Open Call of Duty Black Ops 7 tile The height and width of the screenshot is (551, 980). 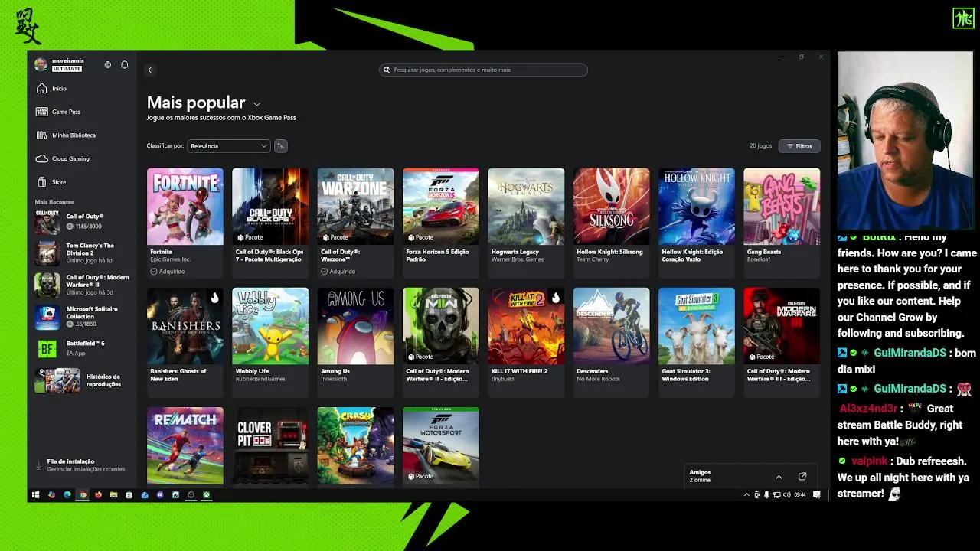click(270, 222)
